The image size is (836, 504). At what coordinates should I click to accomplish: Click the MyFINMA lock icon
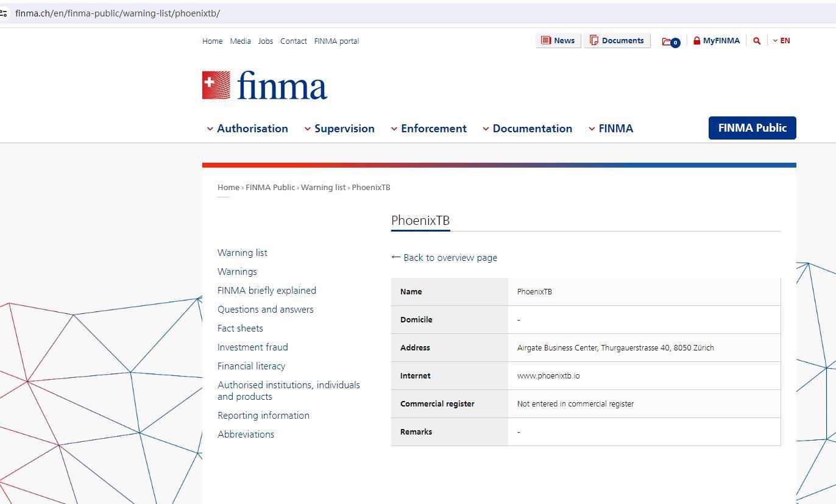[696, 41]
